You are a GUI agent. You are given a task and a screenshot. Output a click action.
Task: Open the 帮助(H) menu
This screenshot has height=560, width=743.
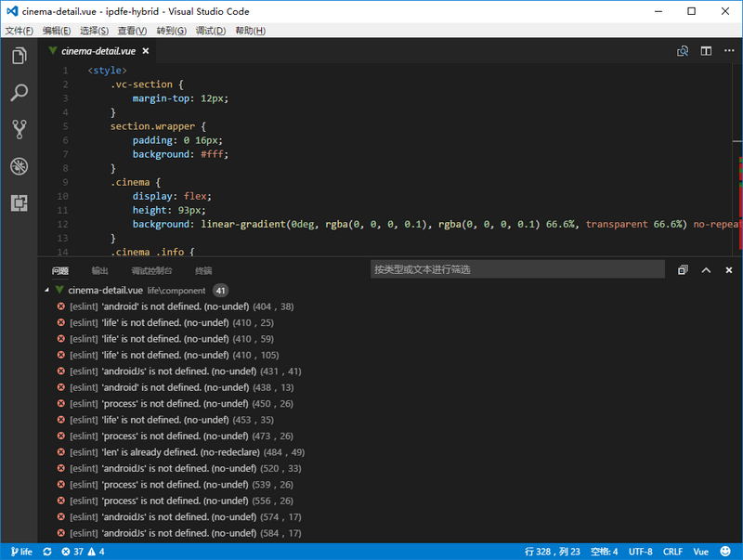[x=250, y=31]
